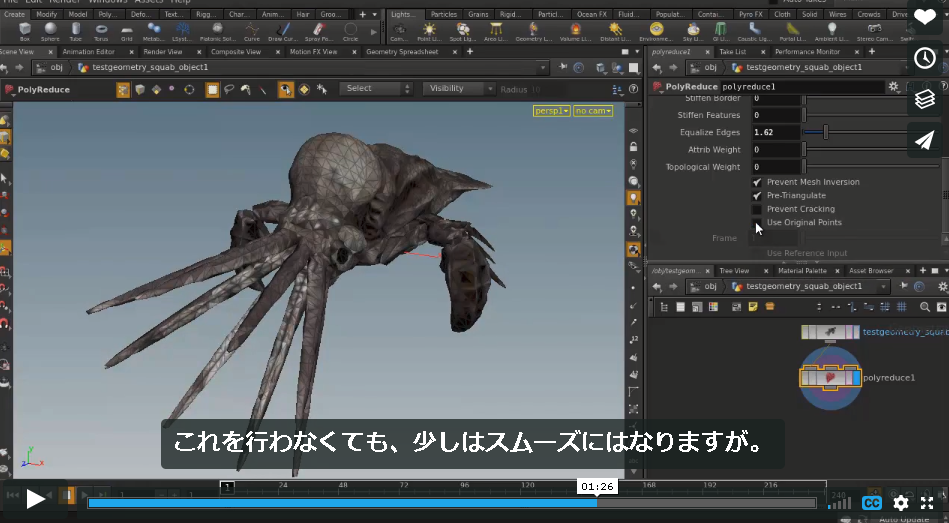Screen dimensions: 949x523
Task: Uncheck Pre-Triangulate option
Action: 757,196
